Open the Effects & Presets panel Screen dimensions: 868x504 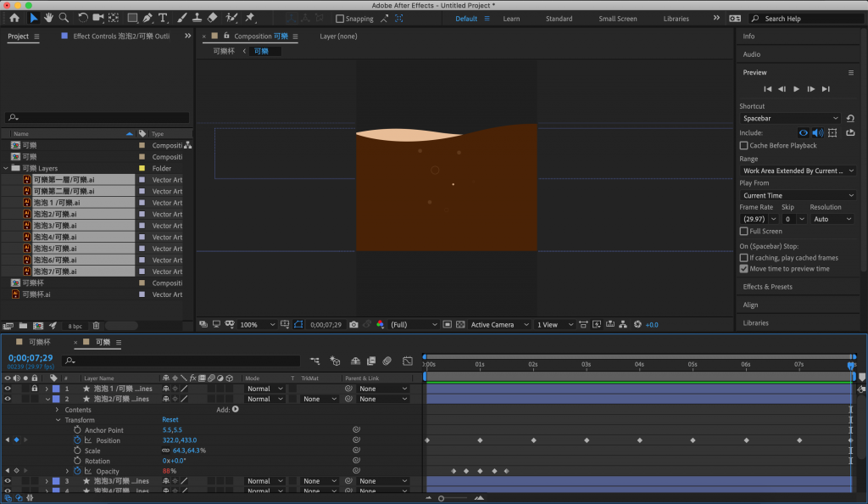point(767,287)
